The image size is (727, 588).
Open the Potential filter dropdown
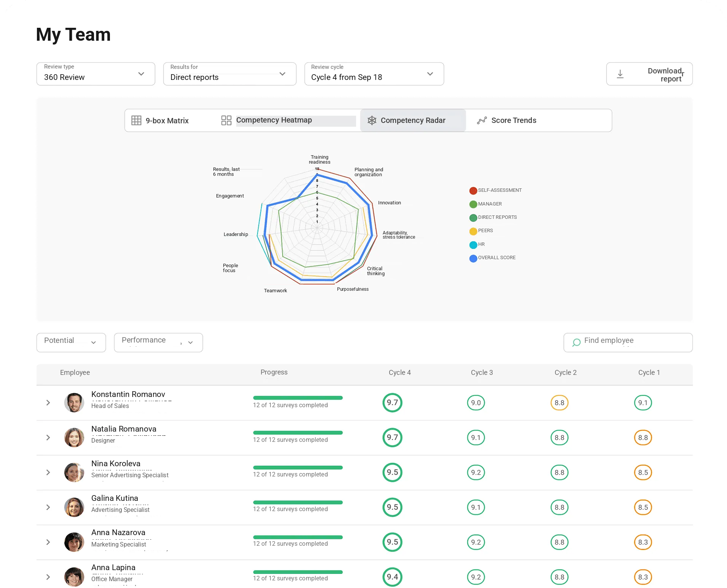pos(71,343)
